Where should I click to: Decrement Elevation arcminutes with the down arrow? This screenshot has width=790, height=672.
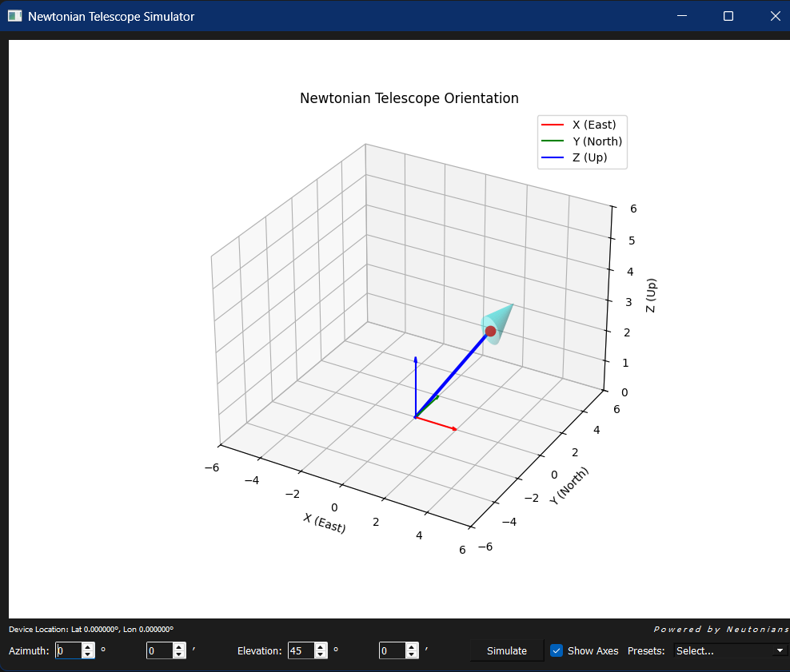[410, 654]
